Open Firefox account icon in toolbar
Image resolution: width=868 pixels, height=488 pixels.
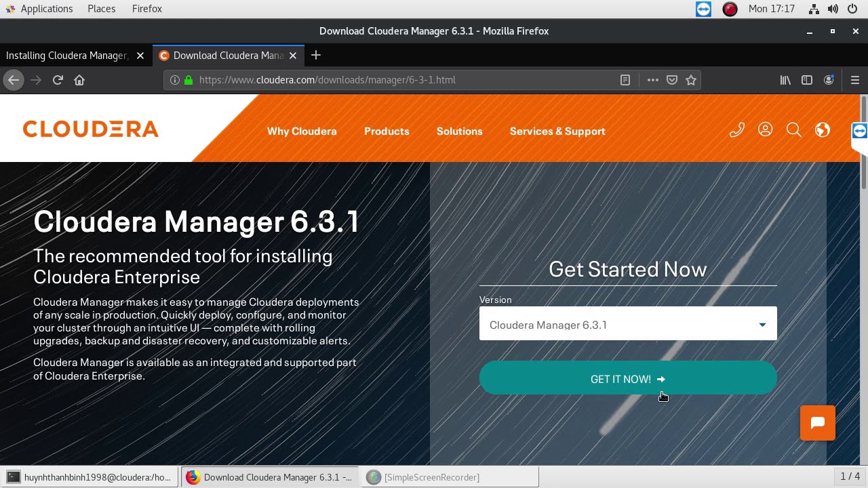pyautogui.click(x=829, y=80)
